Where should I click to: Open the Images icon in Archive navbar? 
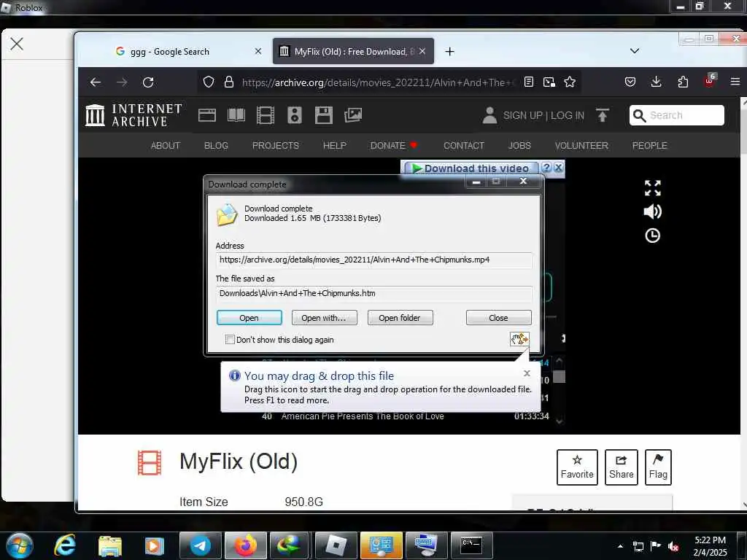tap(353, 115)
